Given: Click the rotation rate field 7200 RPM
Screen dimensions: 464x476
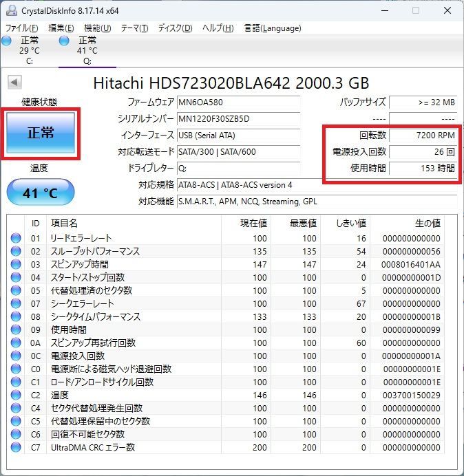Looking at the screenshot, I should click(x=423, y=135).
